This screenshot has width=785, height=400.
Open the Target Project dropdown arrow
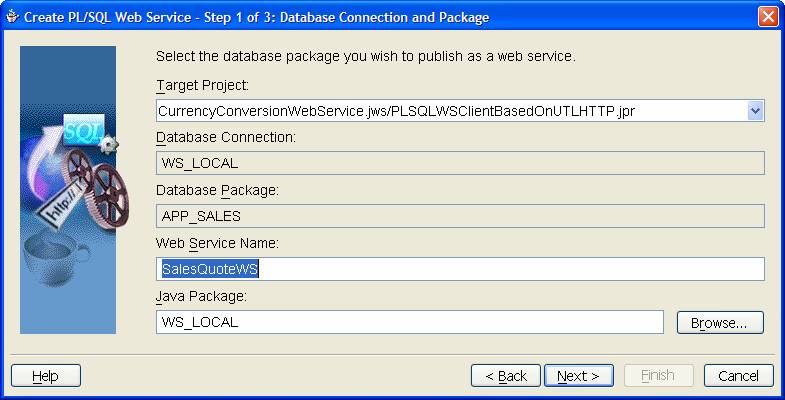pyautogui.click(x=755, y=111)
